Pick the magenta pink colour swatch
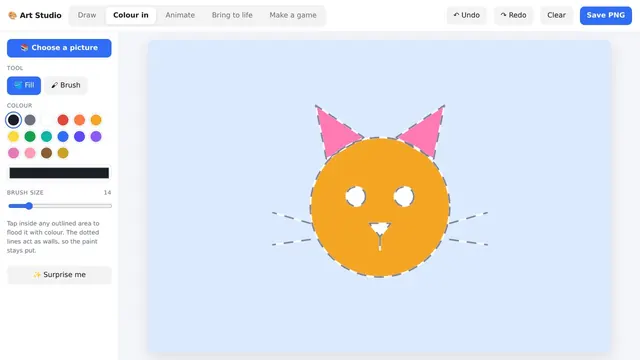 13,153
